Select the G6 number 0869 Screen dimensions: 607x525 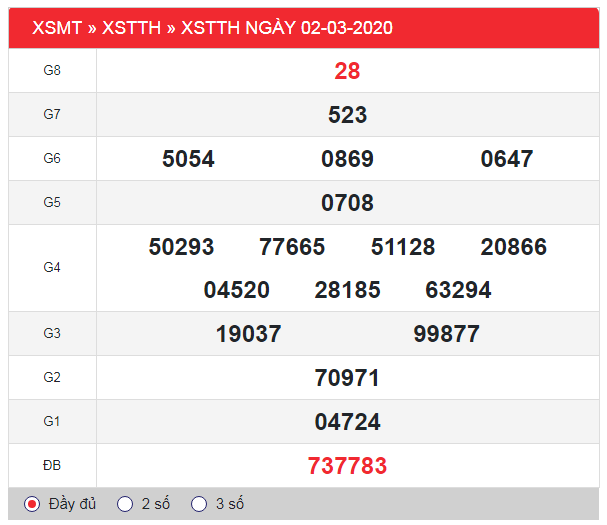pyautogui.click(x=347, y=159)
